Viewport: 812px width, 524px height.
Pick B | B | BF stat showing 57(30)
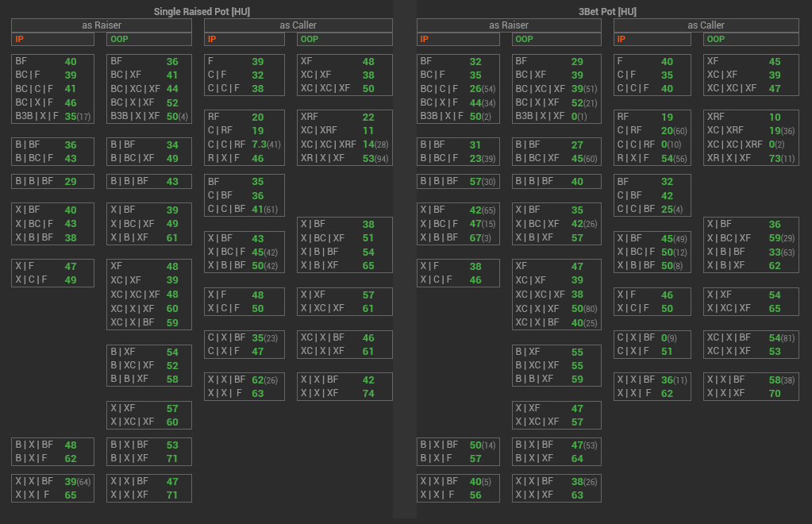click(458, 181)
